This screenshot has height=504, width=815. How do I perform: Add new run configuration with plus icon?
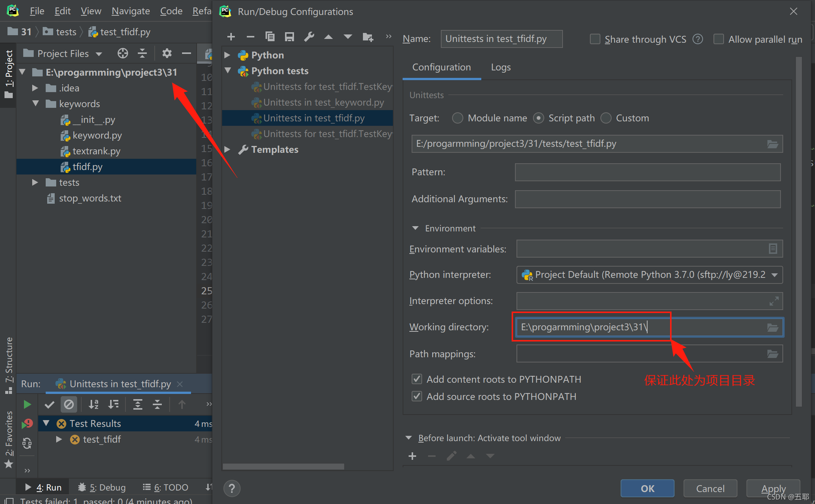(231, 37)
